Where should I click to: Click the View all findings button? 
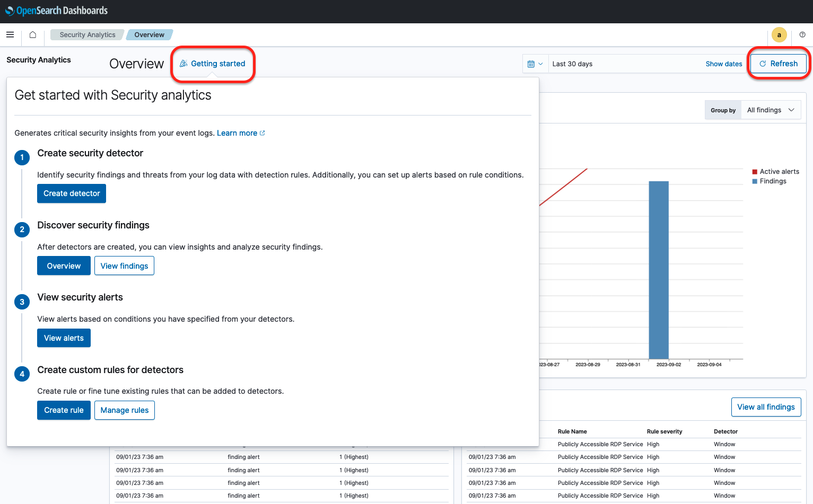(766, 407)
